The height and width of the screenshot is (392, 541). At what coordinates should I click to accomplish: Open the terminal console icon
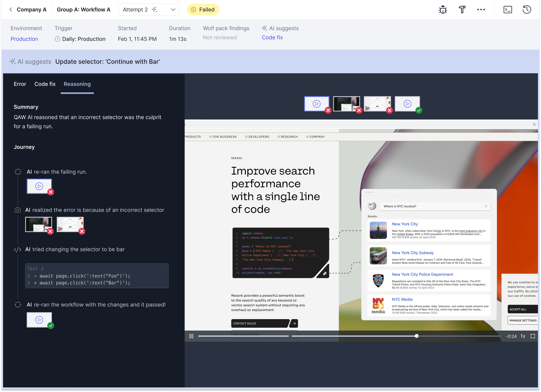pyautogui.click(x=508, y=10)
